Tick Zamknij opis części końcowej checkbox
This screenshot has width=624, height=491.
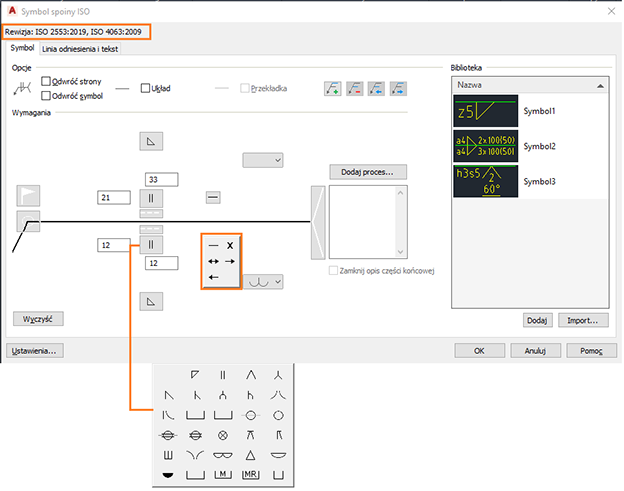(333, 271)
